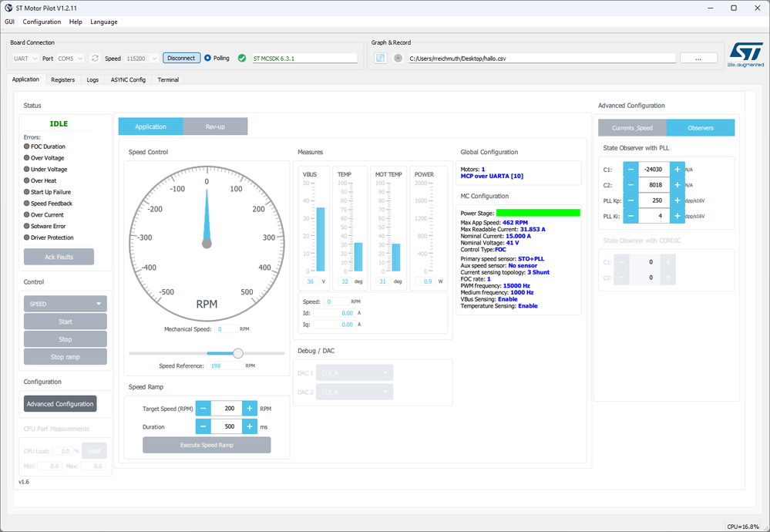This screenshot has height=532, width=770.
Task: Click the minus icon to decrease Duration
Action: (x=203, y=426)
